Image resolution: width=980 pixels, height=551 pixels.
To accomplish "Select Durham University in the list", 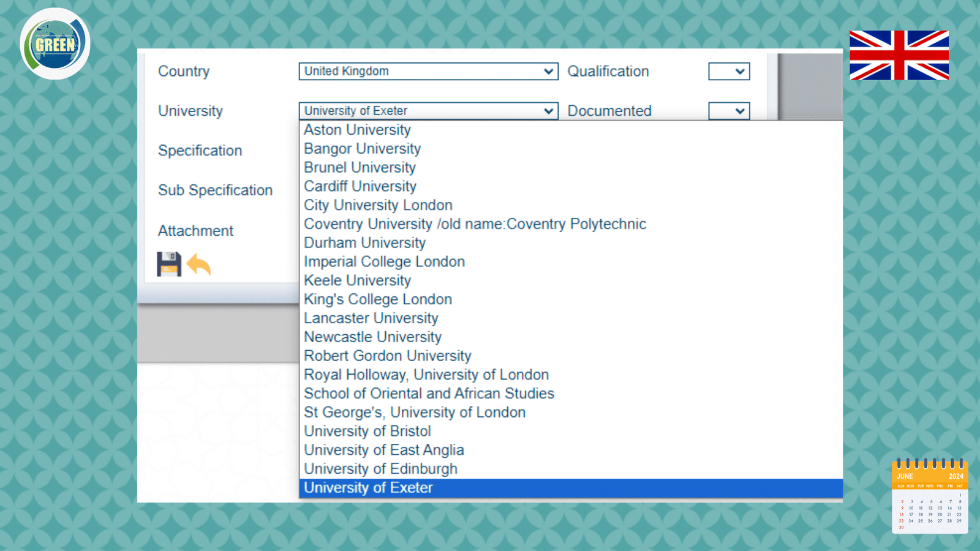I will pyautogui.click(x=364, y=243).
